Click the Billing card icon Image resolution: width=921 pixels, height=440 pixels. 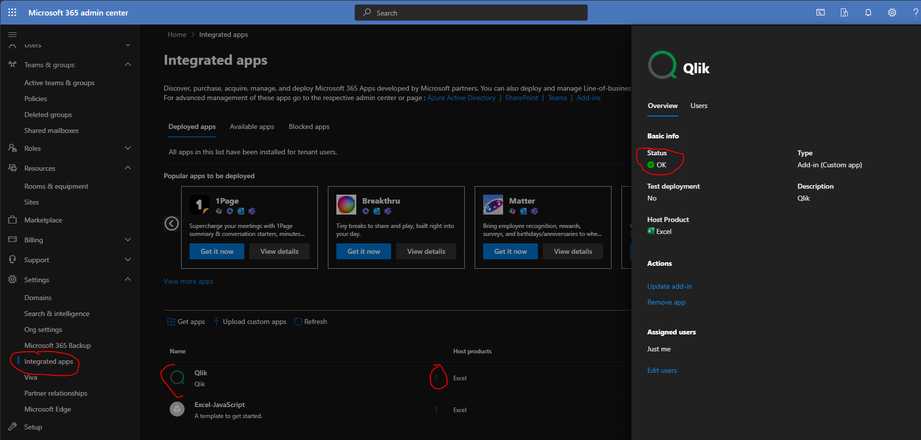[x=12, y=240]
